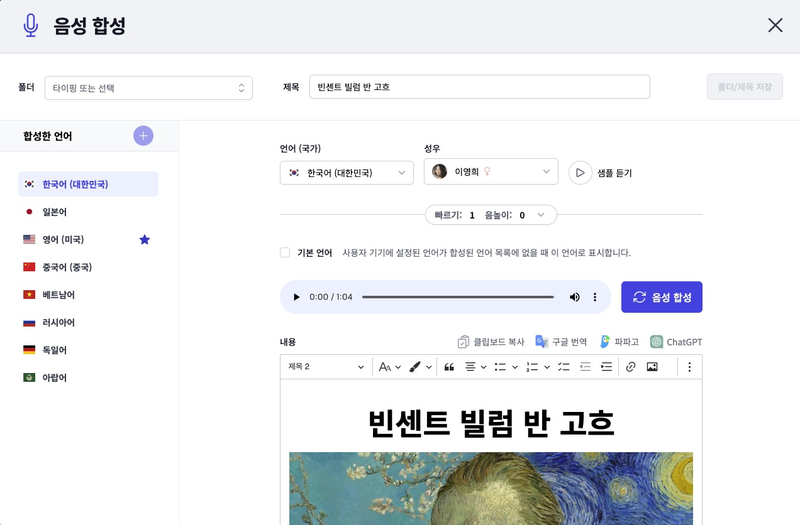Open the font size dropdown
This screenshot has width=800, height=525.
389,367
